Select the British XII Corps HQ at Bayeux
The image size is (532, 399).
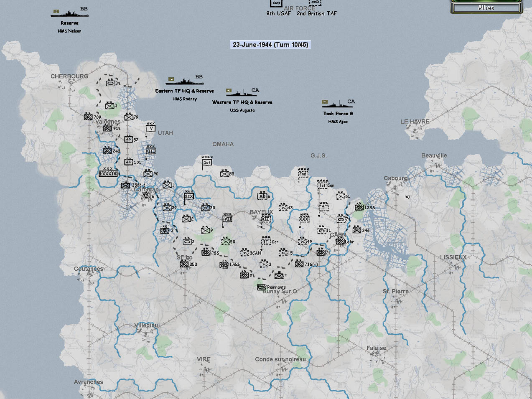click(x=266, y=219)
